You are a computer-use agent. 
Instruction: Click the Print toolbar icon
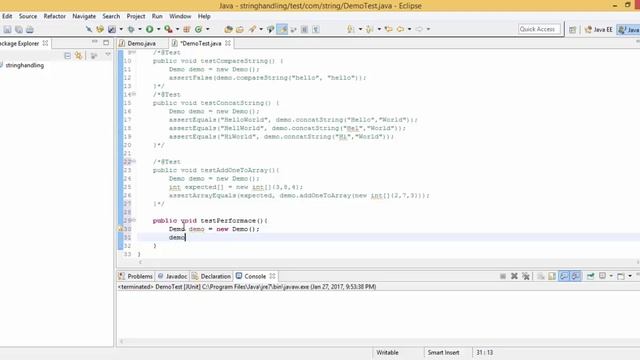pyautogui.click(x=30, y=29)
